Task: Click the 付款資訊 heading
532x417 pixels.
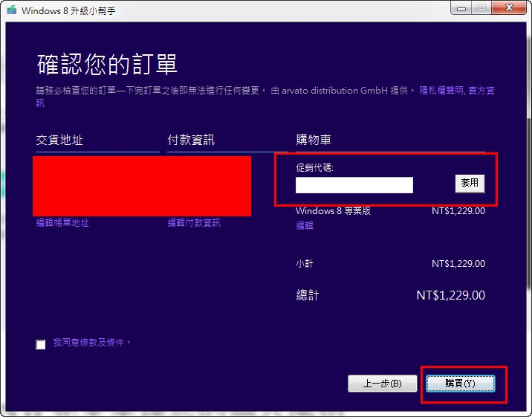Action: click(x=191, y=140)
